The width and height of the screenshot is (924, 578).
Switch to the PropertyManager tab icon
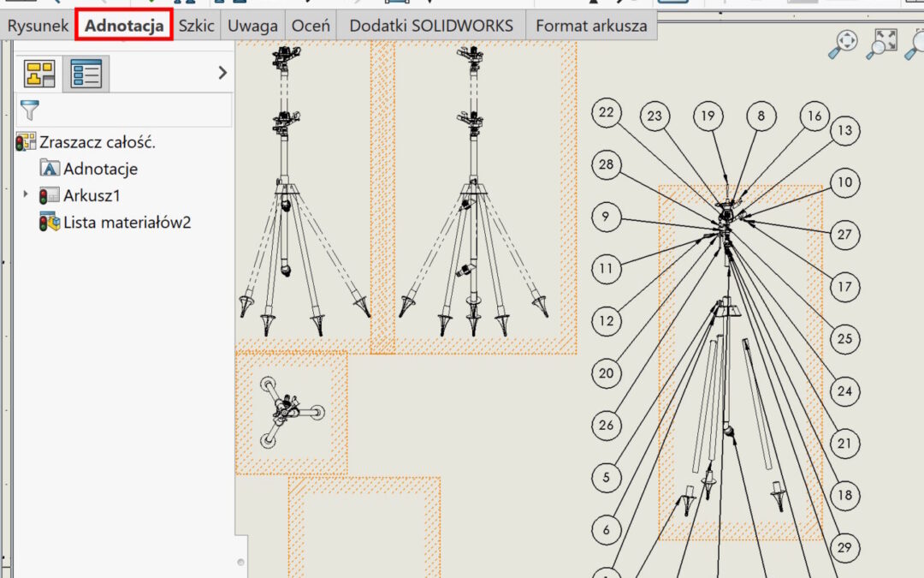[x=86, y=74]
